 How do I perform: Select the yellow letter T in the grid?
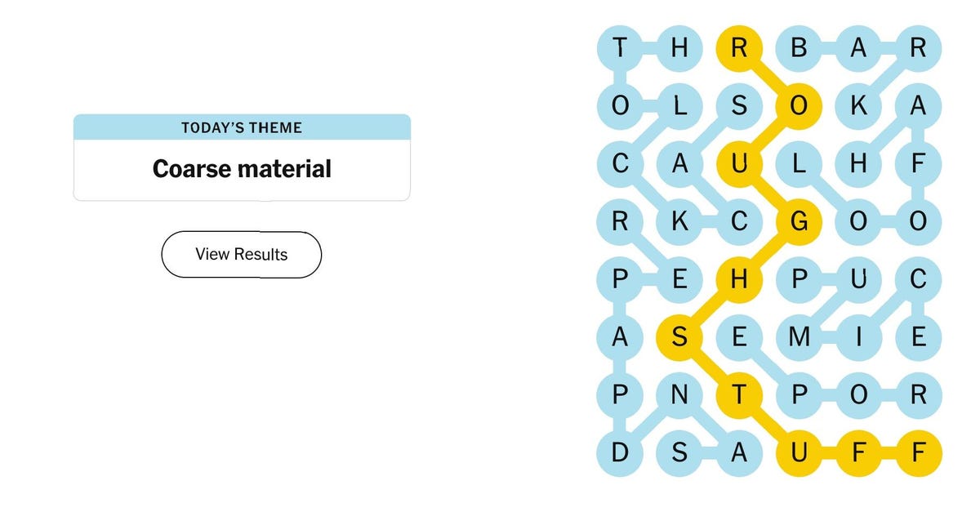coord(740,395)
